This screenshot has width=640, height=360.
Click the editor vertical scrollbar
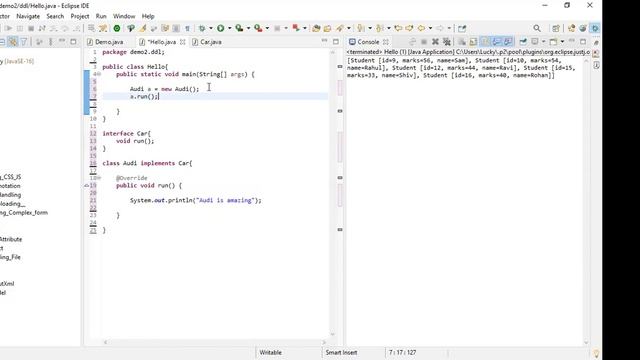[332, 192]
